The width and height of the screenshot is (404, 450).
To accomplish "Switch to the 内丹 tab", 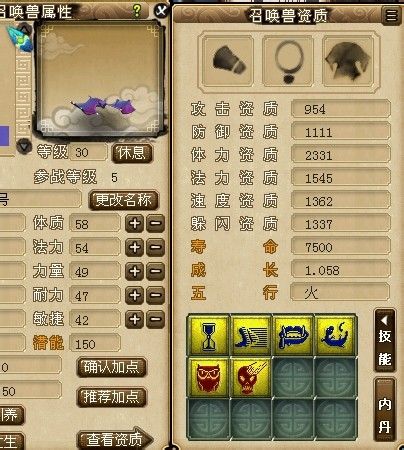I will (385, 410).
